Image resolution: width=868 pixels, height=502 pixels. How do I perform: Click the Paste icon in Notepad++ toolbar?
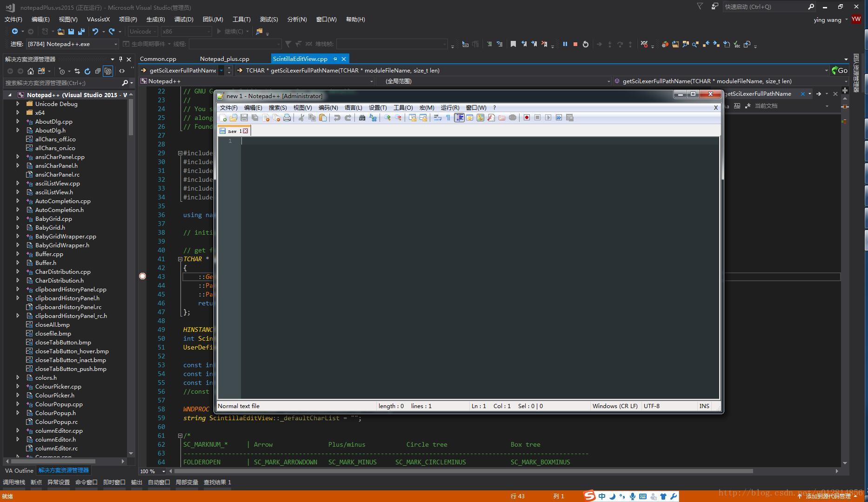(322, 118)
